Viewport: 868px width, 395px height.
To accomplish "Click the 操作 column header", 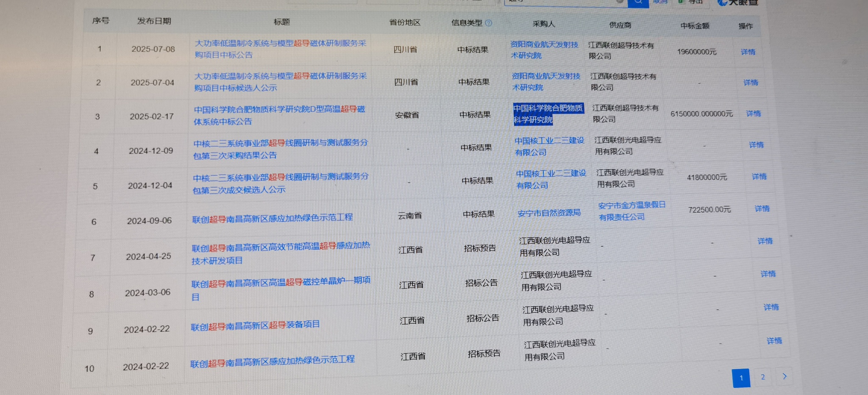I will (746, 26).
